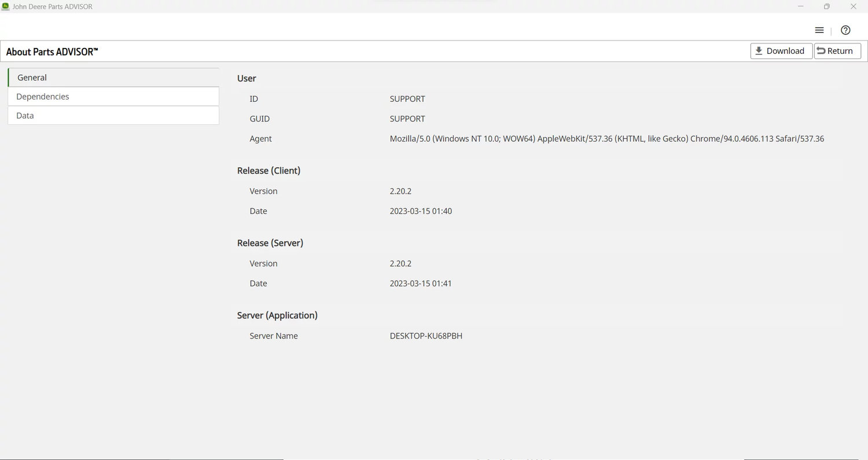Open the hamburger menu icon
Screen dimensions: 868x460
(x=819, y=31)
